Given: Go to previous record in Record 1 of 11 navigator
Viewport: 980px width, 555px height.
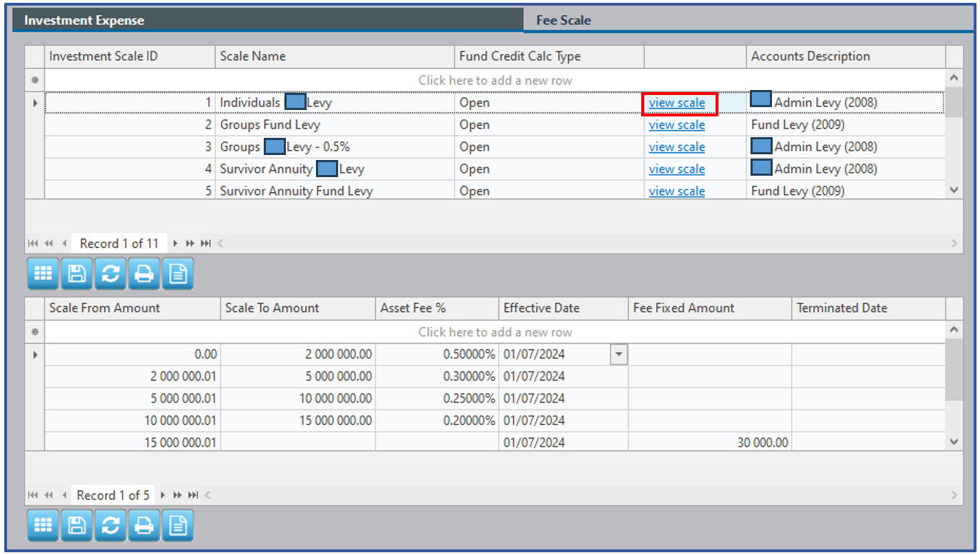Looking at the screenshot, I should [x=64, y=244].
